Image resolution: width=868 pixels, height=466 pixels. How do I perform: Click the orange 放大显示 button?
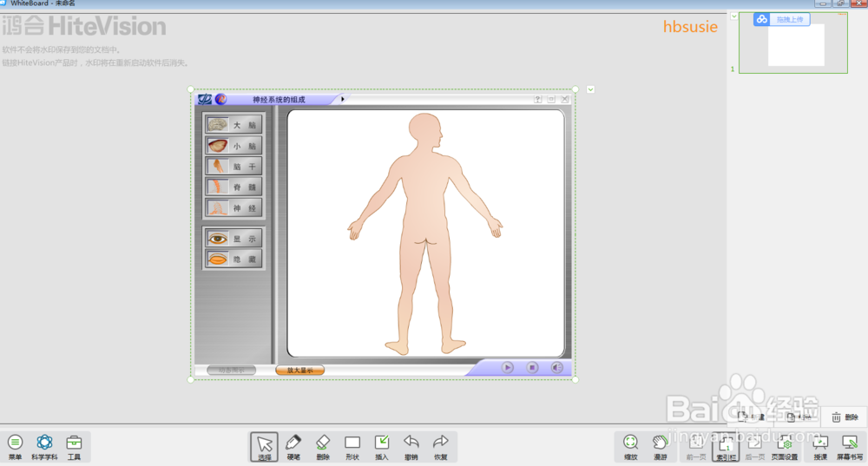point(299,371)
